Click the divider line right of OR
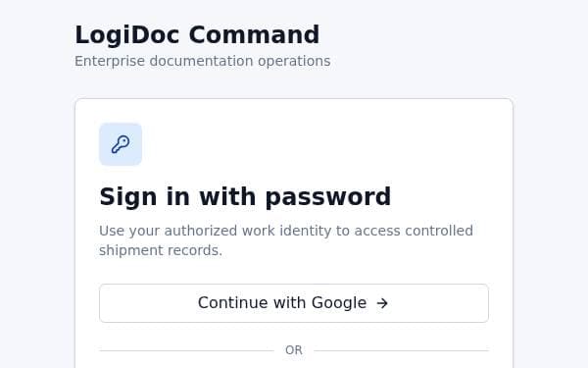 (401, 350)
